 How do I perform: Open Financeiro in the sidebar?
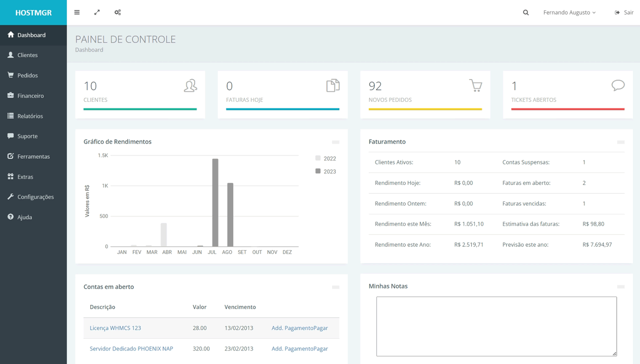(30, 96)
